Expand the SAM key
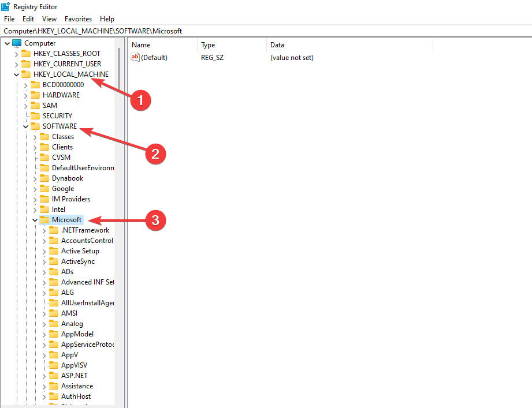 coord(26,106)
